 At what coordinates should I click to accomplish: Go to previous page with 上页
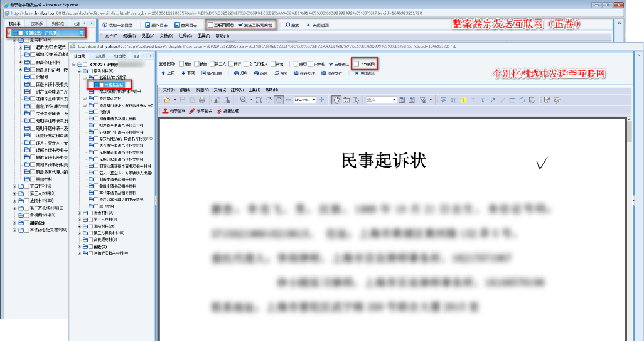click(x=168, y=73)
